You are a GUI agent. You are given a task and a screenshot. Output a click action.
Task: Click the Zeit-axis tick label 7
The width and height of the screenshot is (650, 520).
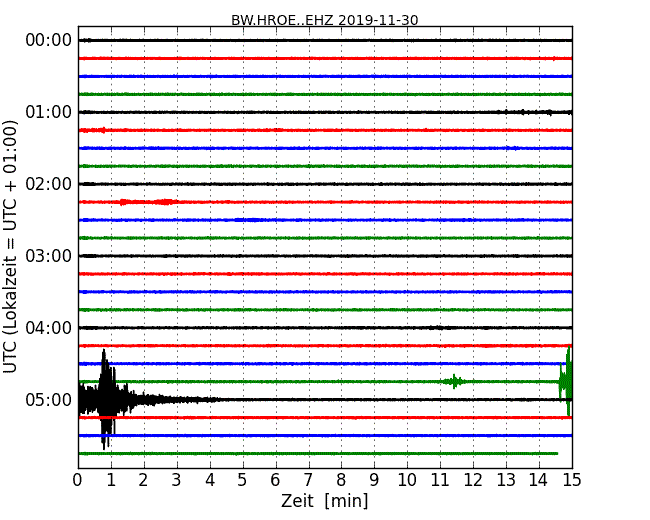pyautogui.click(x=308, y=480)
